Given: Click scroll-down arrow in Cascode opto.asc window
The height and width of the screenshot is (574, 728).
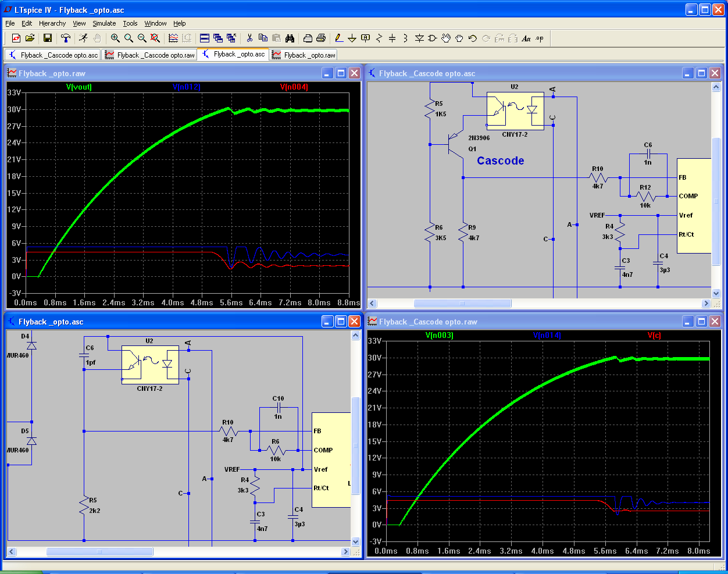Looking at the screenshot, I should click(x=716, y=294).
